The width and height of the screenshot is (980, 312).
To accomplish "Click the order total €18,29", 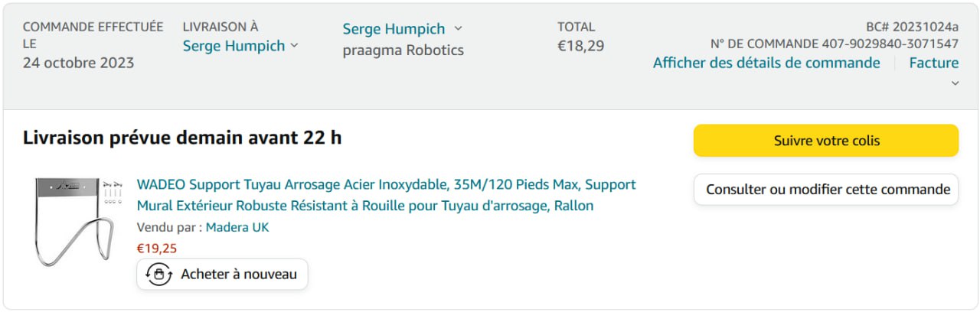I will pos(580,46).
